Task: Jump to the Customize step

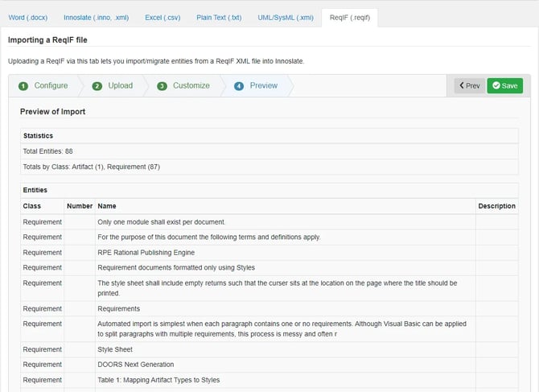Action: point(183,85)
